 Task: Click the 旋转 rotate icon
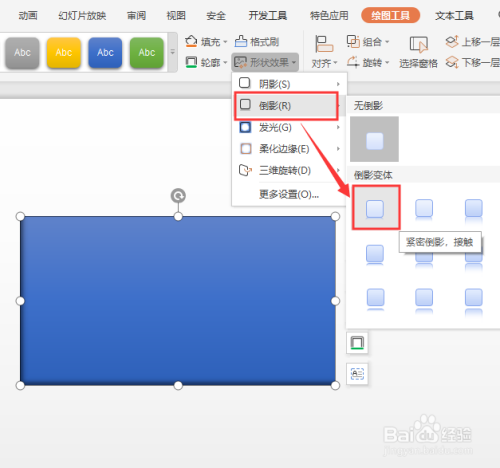(353, 62)
